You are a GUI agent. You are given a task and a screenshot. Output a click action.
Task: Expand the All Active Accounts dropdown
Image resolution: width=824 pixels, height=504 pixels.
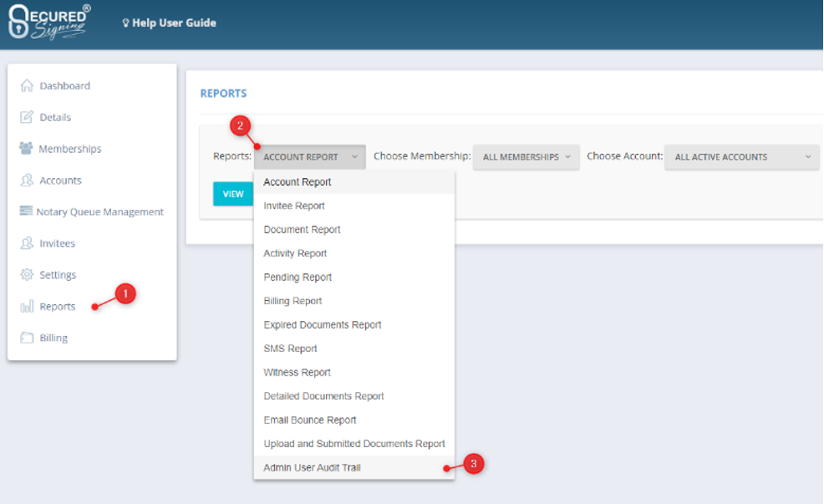click(741, 157)
